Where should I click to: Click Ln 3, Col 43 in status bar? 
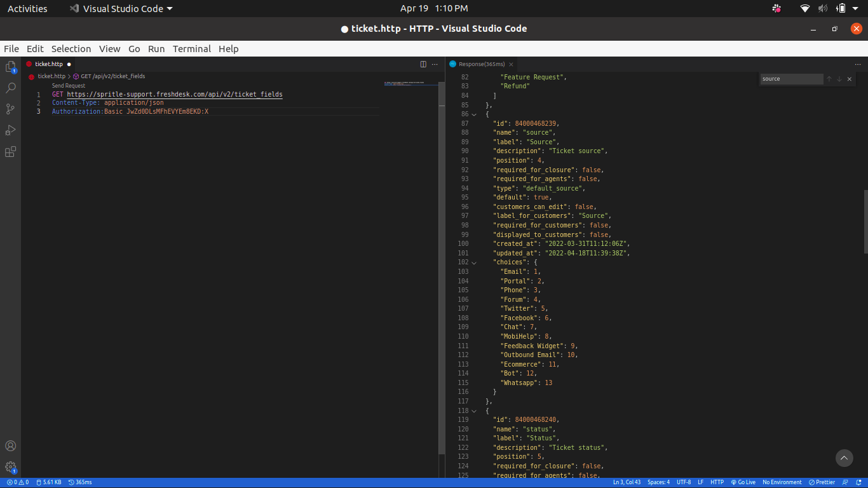627,482
